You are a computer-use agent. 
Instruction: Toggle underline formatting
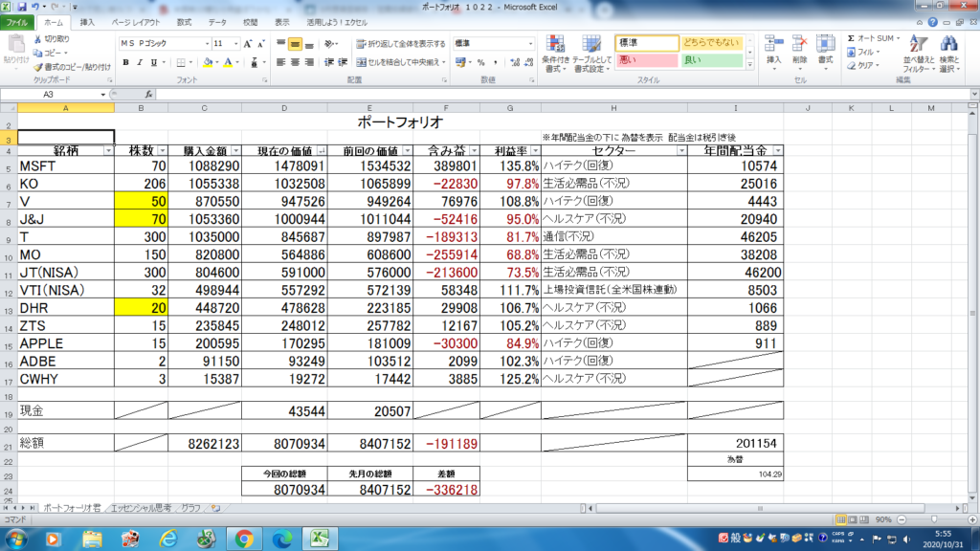click(154, 62)
